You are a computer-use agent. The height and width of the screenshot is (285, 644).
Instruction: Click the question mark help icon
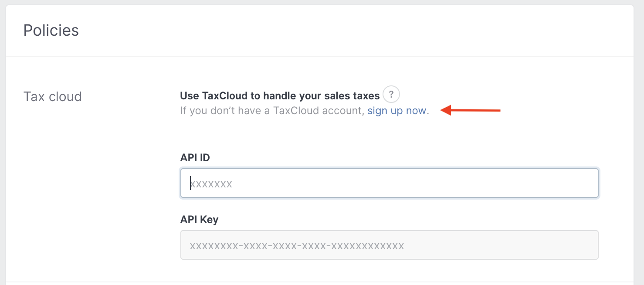tap(391, 94)
